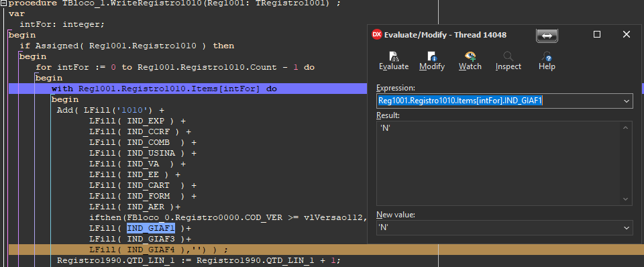Open the New value dropdown list
Image resolution: width=644 pixels, height=267 pixels.
point(627,227)
